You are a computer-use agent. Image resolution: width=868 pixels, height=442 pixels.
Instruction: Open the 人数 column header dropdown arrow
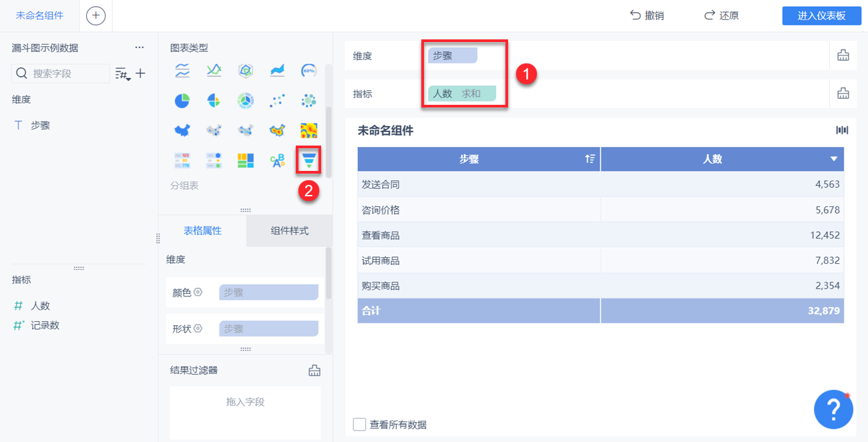pyautogui.click(x=833, y=159)
